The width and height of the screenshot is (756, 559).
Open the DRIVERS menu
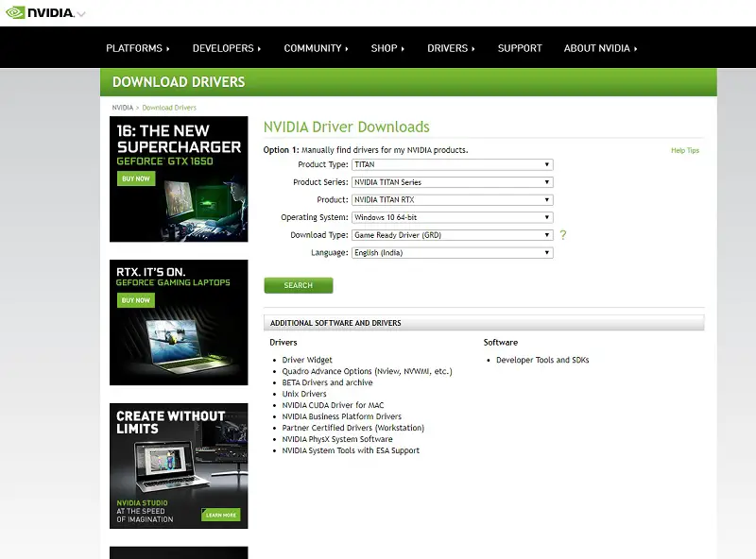pyautogui.click(x=451, y=48)
